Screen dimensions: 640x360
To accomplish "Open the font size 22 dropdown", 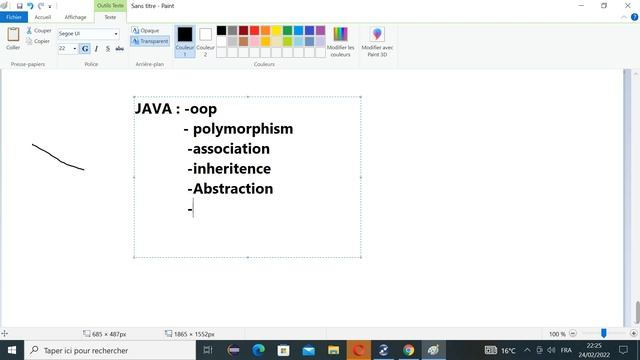I will [75, 49].
